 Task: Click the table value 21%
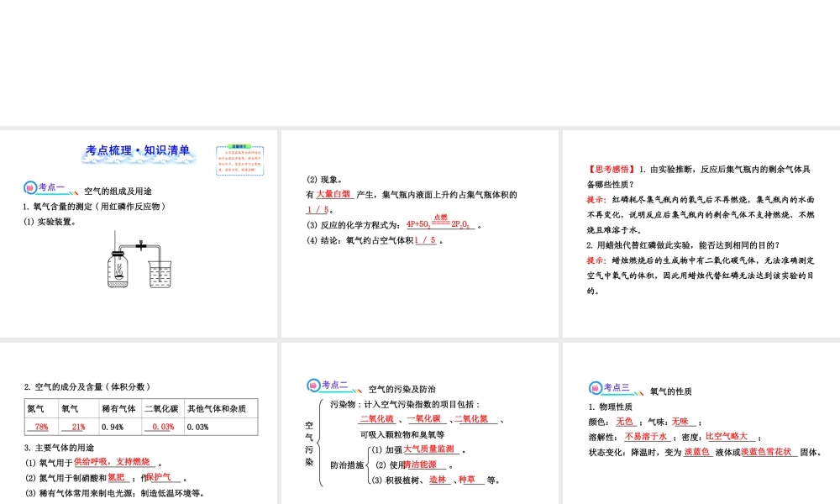click(x=78, y=427)
